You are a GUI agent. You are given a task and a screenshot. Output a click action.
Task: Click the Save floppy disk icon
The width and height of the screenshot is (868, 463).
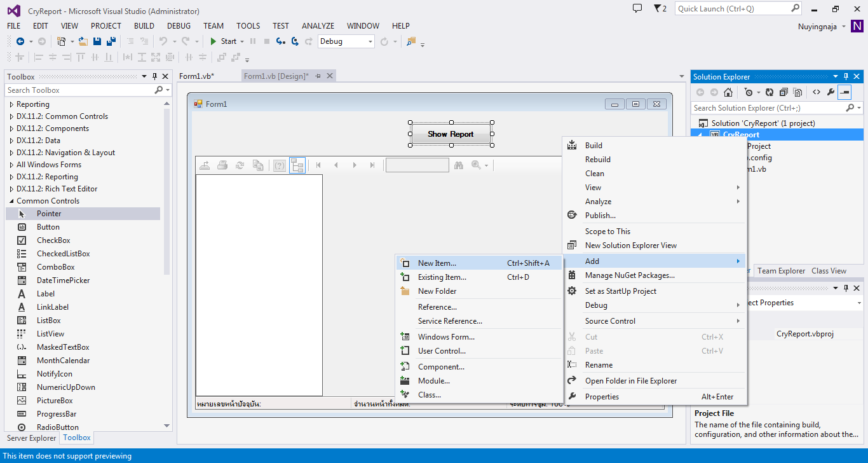tap(97, 41)
